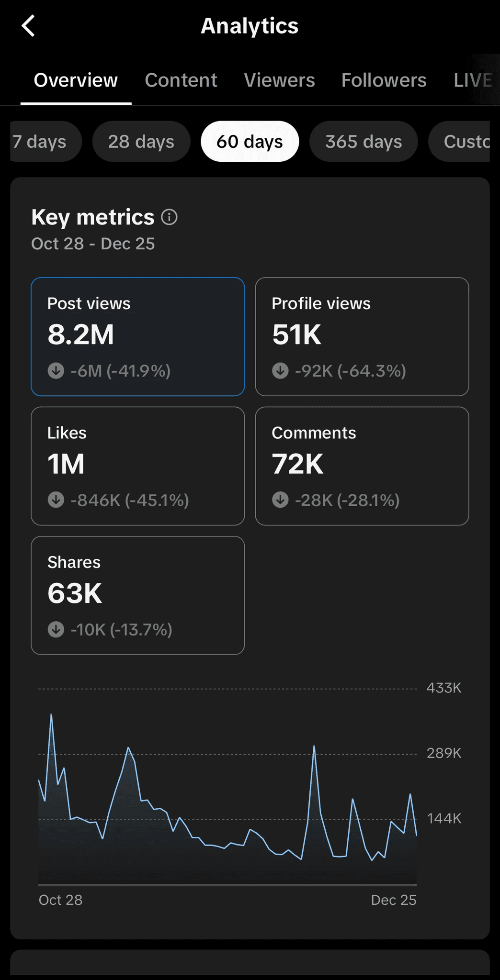Select the 365 days range
The height and width of the screenshot is (980, 500).
point(364,142)
